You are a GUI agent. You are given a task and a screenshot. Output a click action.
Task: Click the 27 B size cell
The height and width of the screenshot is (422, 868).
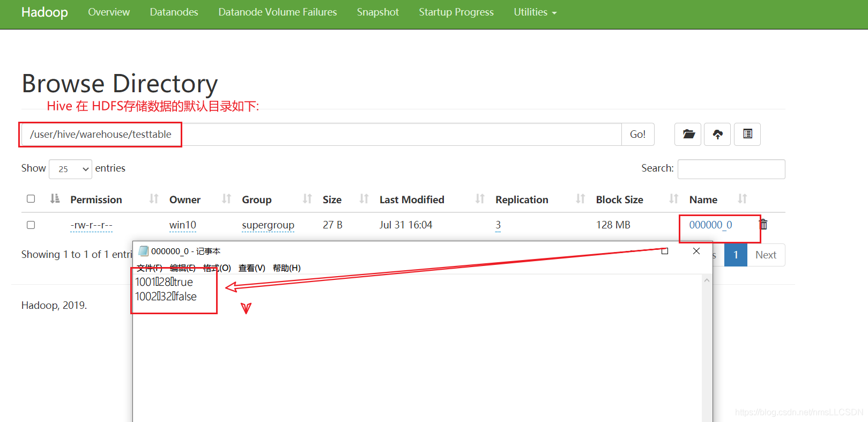(332, 225)
